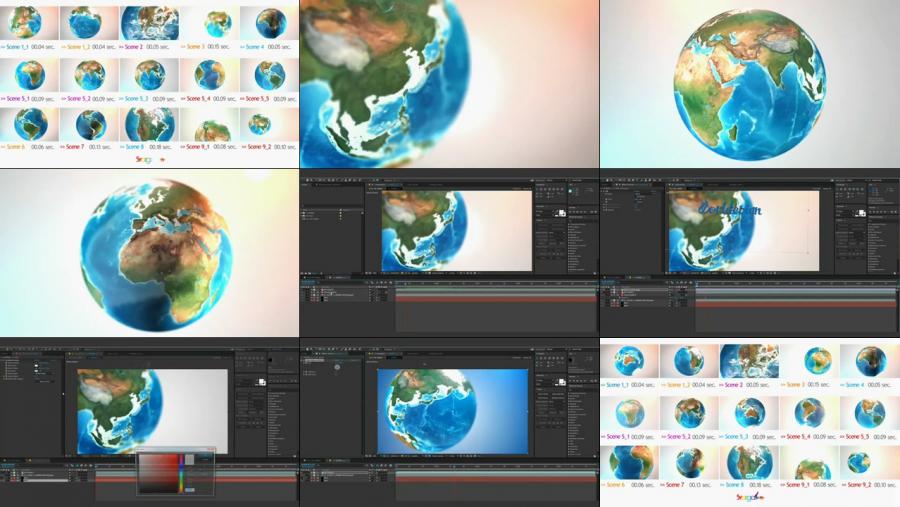
Task: Open the large Europe and Africa globe preview
Action: pos(149,252)
